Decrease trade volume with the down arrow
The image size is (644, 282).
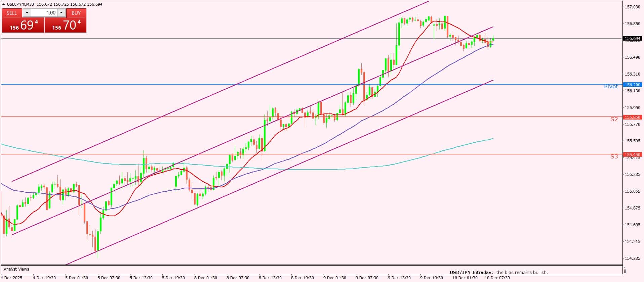[x=27, y=13]
